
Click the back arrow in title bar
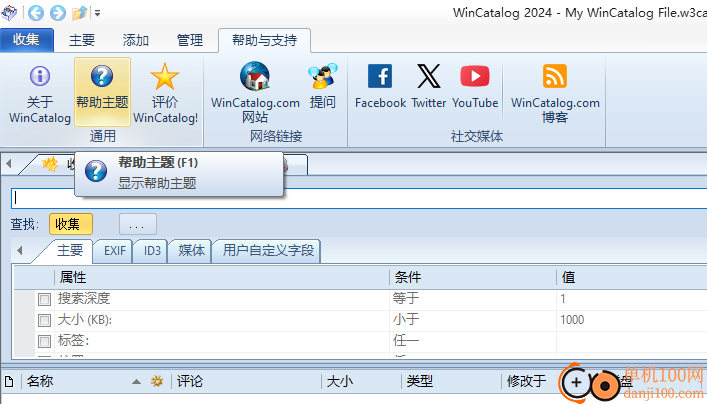(x=36, y=13)
